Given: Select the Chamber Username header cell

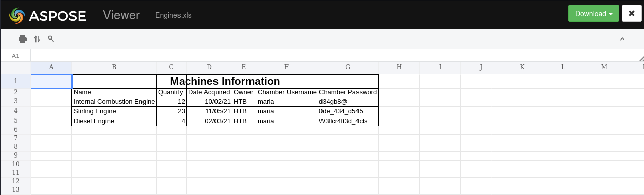Looking at the screenshot, I should pyautogui.click(x=287, y=92).
